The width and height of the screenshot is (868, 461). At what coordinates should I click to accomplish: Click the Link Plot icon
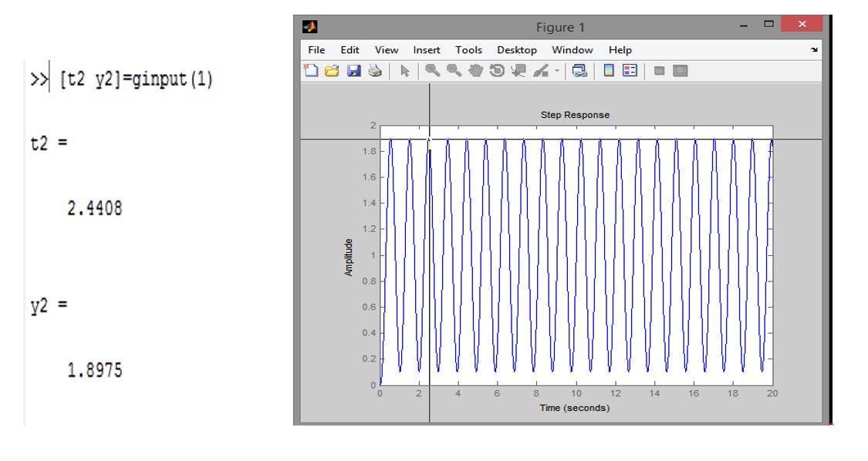(579, 70)
